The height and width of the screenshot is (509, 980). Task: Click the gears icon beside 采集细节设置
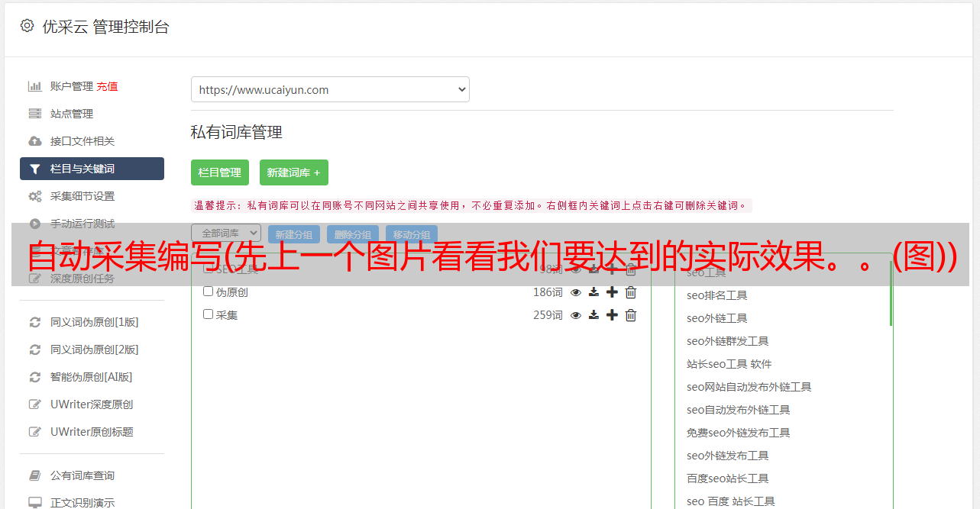[35, 196]
